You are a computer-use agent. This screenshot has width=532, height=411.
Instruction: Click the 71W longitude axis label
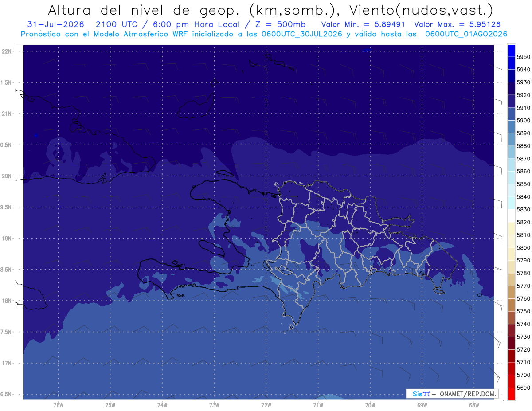[318, 405]
